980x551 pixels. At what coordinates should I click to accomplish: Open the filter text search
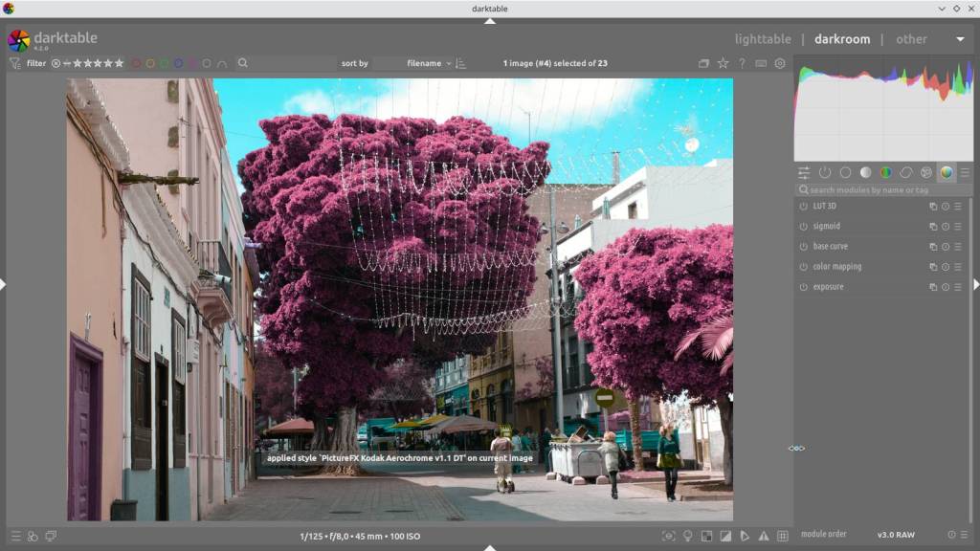[243, 63]
